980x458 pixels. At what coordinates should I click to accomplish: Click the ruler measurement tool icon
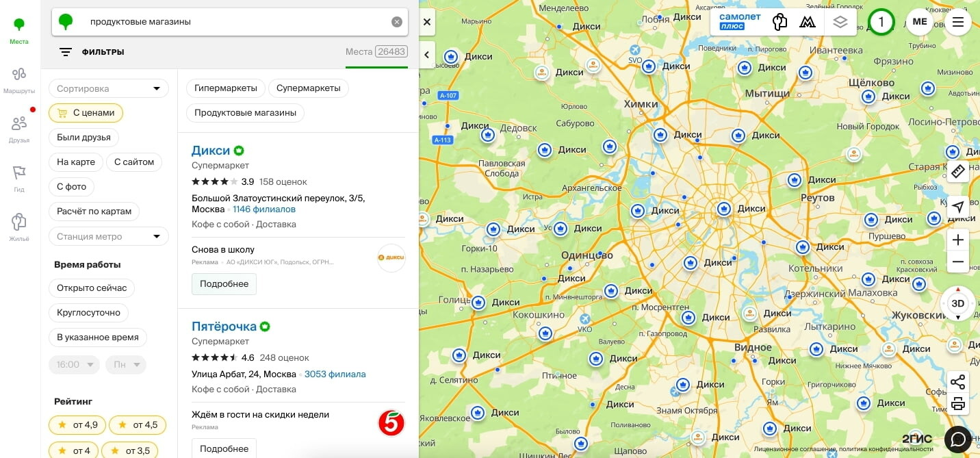tap(957, 170)
